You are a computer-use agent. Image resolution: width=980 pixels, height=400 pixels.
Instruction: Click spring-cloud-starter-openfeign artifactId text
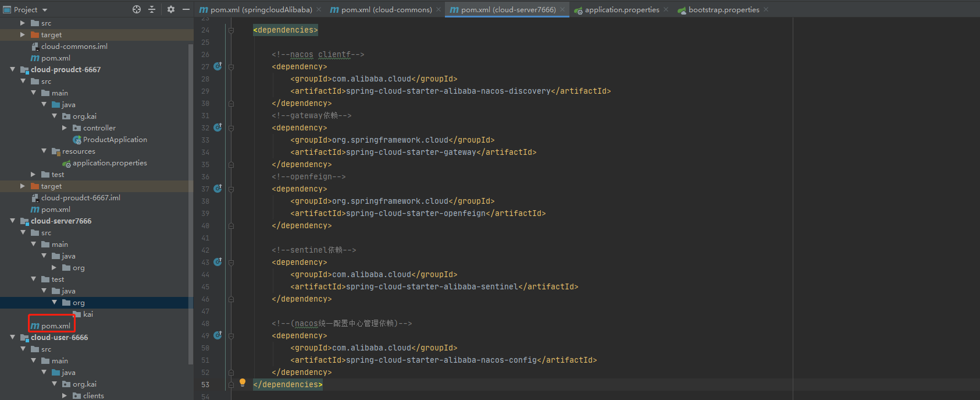[x=416, y=213]
